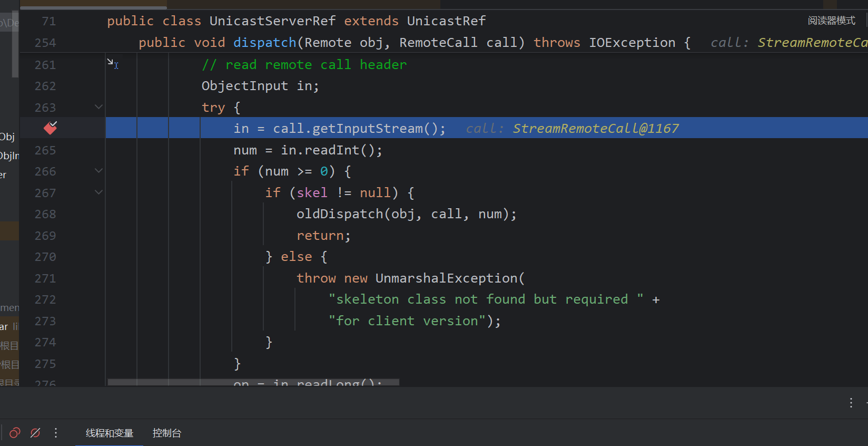Screen dimensions: 868x446
Task: Click the small arrow icon beside line 261
Action: [x=113, y=64]
